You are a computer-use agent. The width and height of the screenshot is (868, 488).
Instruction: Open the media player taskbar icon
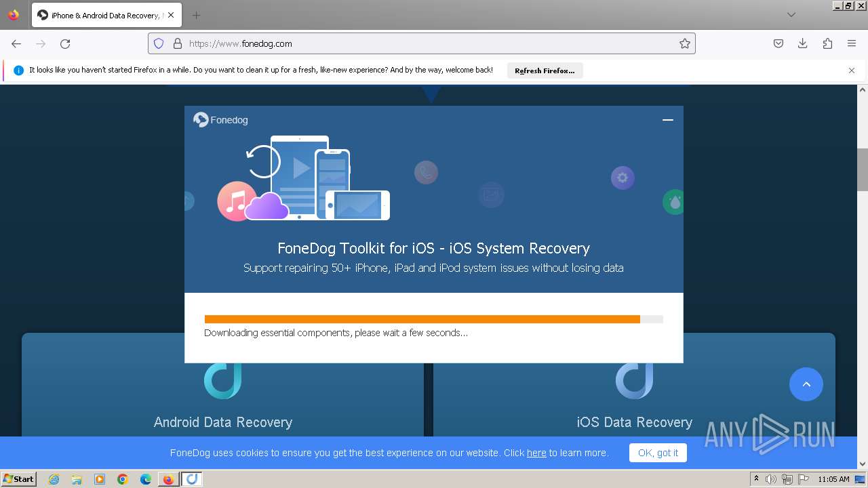[x=100, y=479]
